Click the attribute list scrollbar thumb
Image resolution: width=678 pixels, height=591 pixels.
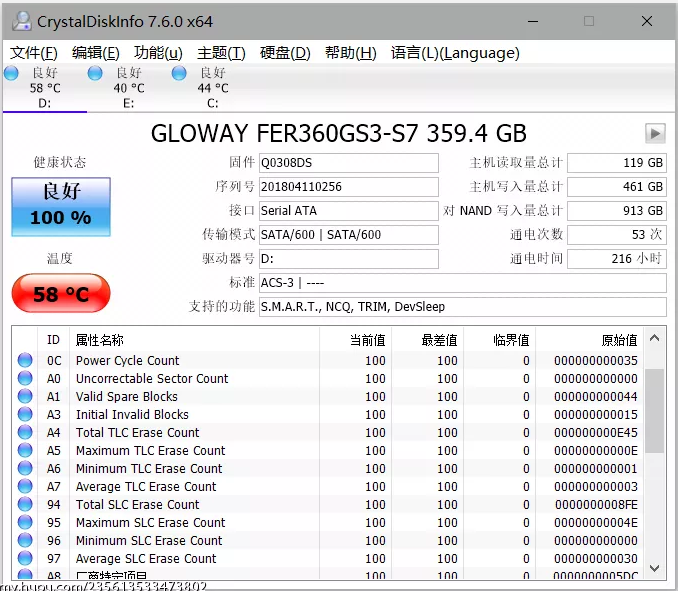655,411
